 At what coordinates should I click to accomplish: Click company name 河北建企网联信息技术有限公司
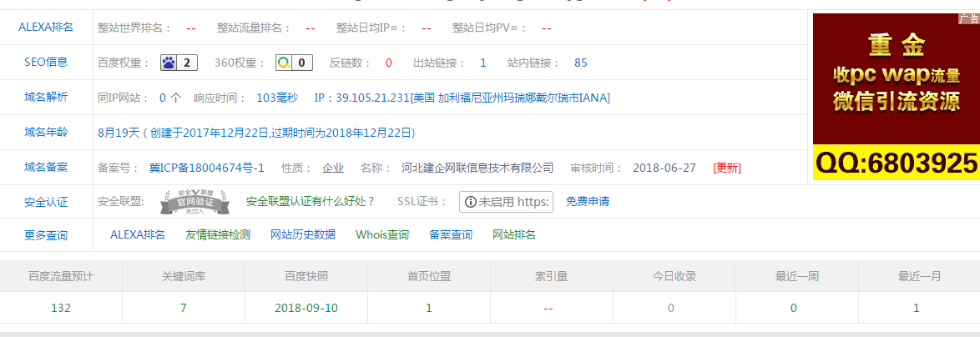pyautogui.click(x=477, y=168)
